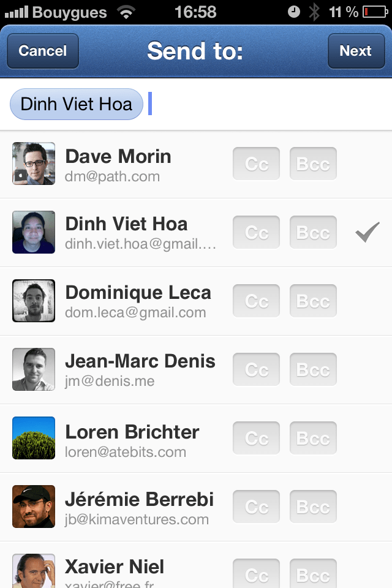
Task: Toggle Bcc for Dinh Viet Hoa
Action: [x=313, y=232]
